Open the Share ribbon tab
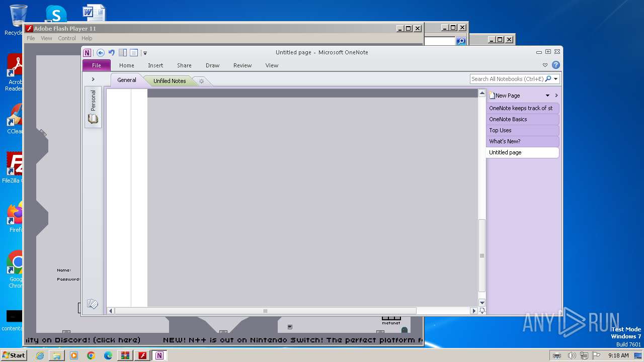Viewport: 644px width, 362px height. coord(184,65)
